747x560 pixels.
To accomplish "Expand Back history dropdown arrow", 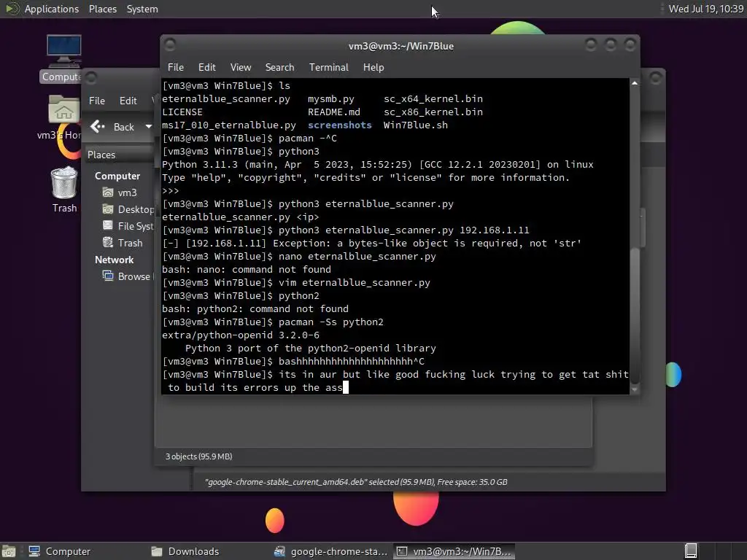I will point(149,127).
